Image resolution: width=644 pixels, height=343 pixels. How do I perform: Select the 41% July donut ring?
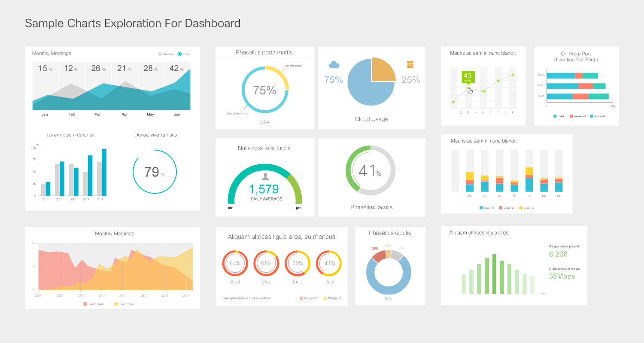pyautogui.click(x=329, y=263)
